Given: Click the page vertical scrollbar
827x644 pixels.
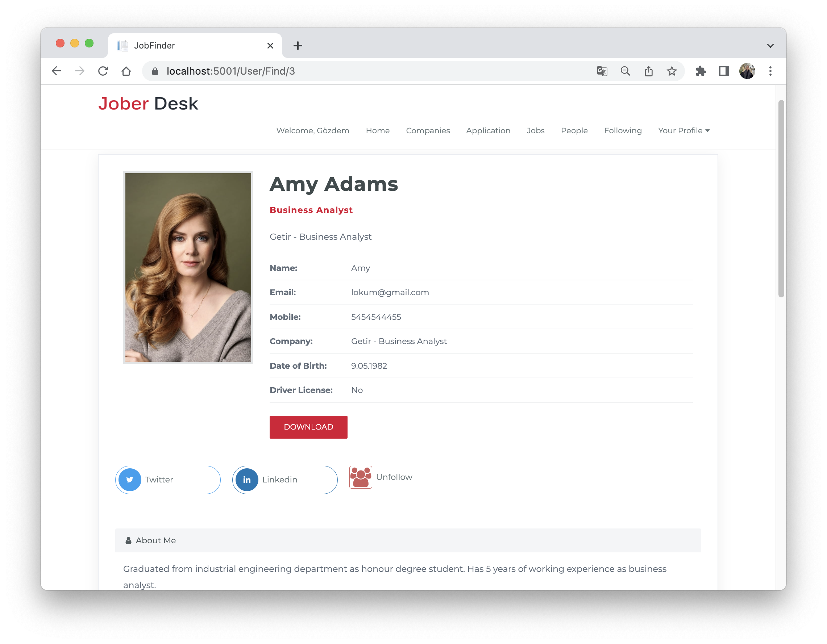Looking at the screenshot, I should click(x=781, y=198).
